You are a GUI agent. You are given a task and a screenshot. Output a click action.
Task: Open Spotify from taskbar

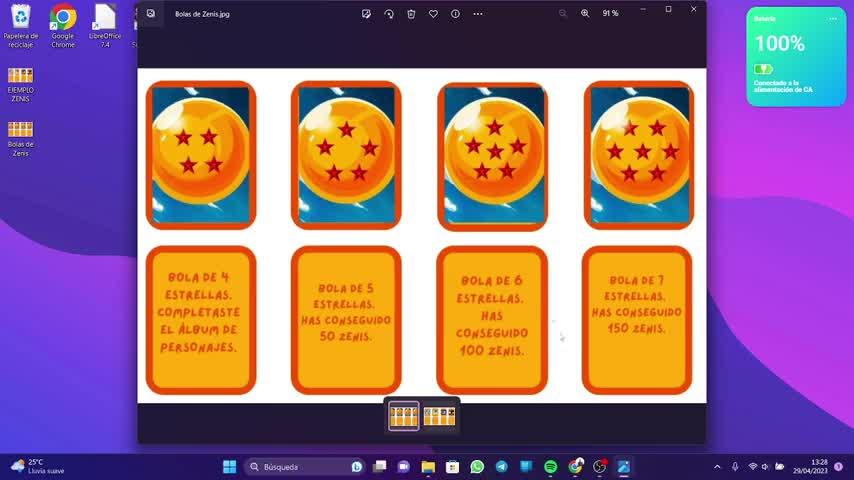tap(551, 467)
